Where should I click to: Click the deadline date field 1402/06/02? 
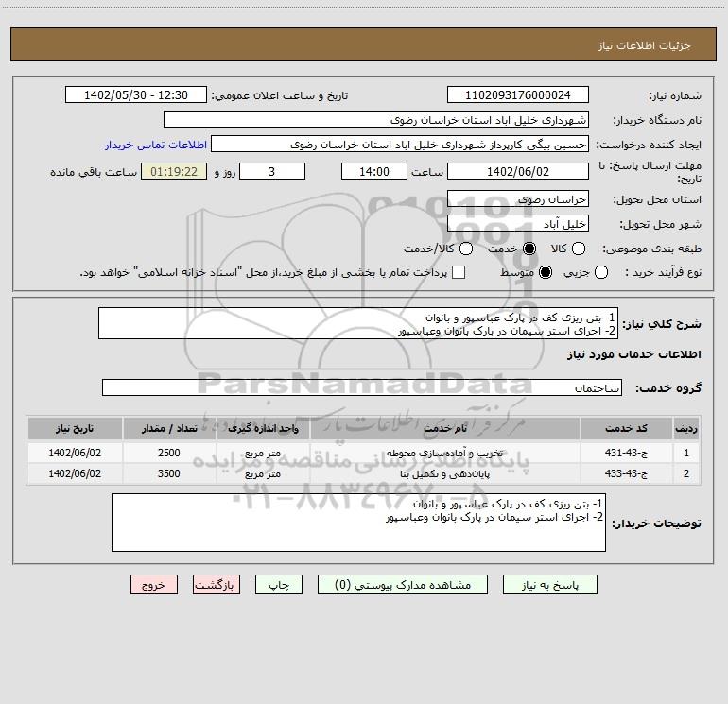(518, 172)
